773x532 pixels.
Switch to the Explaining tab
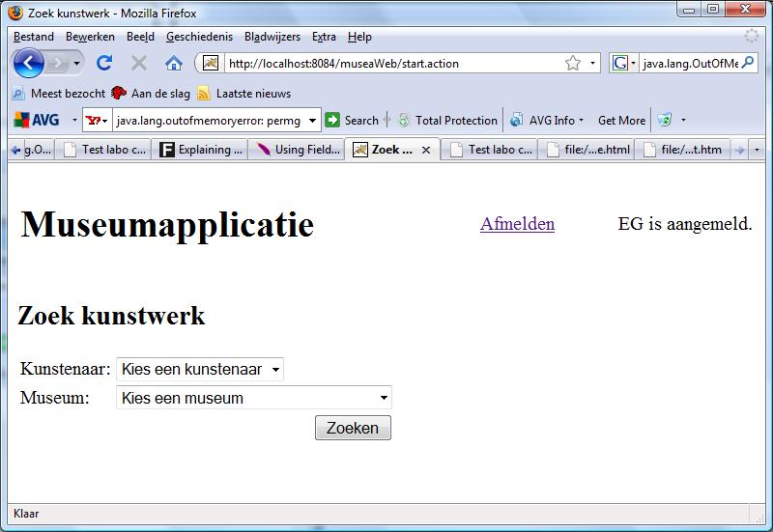click(x=201, y=150)
